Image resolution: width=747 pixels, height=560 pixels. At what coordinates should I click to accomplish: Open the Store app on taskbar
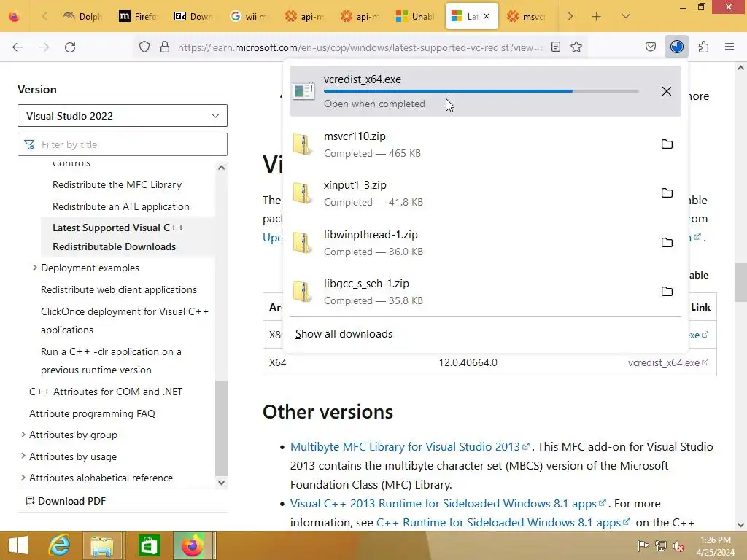(149, 545)
